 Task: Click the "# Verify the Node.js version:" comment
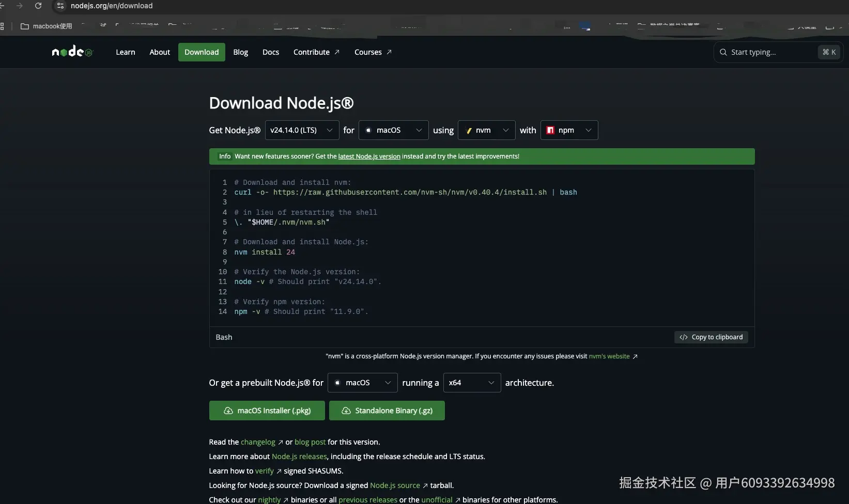coord(297,272)
